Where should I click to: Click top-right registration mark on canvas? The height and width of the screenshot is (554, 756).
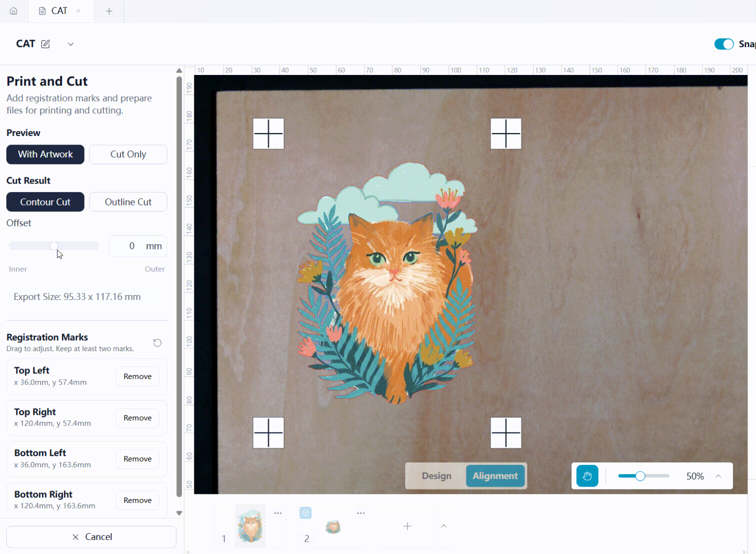tap(506, 133)
